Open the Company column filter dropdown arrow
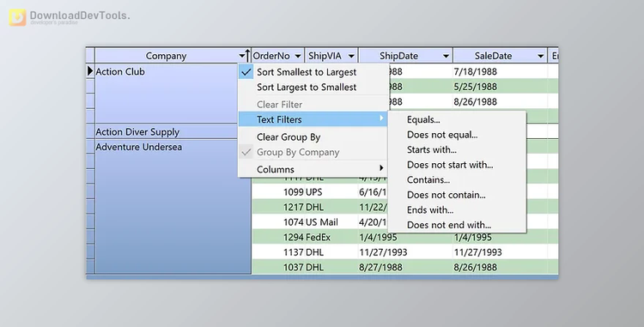The width and height of the screenshot is (644, 327). (241, 56)
